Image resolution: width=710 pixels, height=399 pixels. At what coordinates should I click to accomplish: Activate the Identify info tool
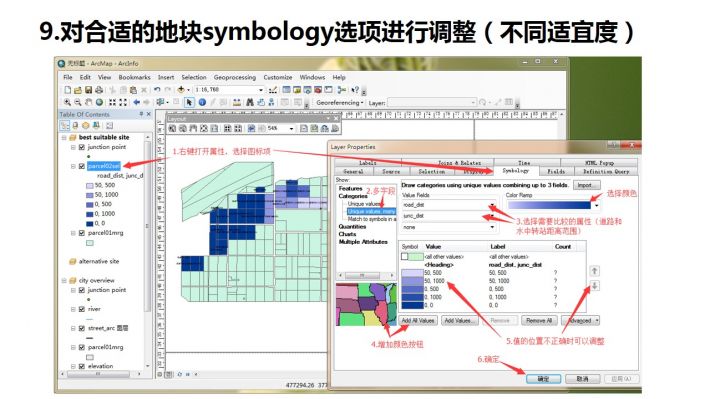coord(202,102)
